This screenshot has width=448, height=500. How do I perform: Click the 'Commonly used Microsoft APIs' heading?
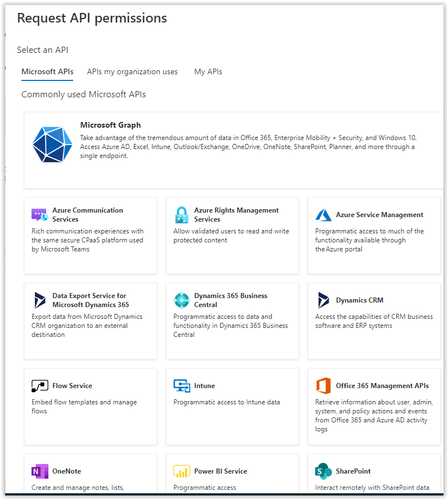(x=84, y=94)
